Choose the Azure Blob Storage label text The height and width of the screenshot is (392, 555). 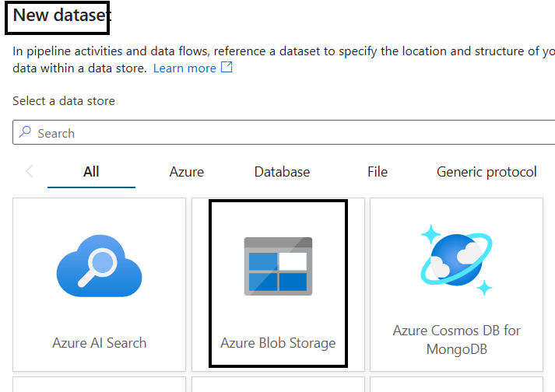pos(278,342)
